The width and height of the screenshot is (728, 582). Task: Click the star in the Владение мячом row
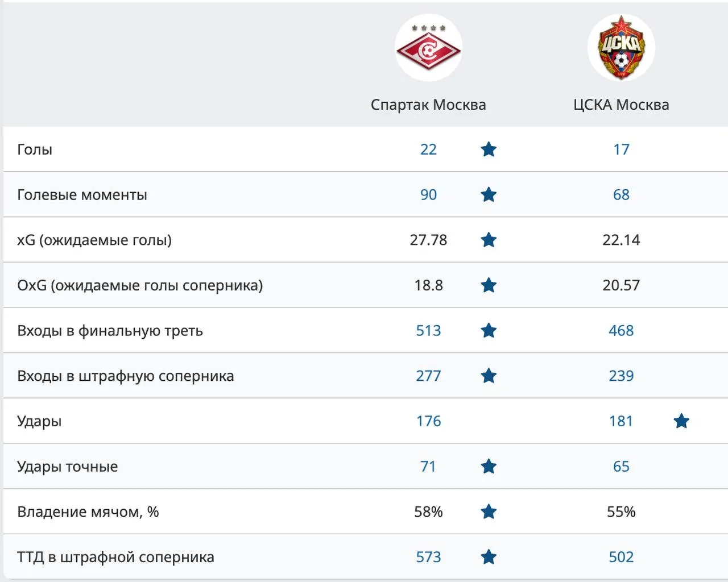pos(489,512)
